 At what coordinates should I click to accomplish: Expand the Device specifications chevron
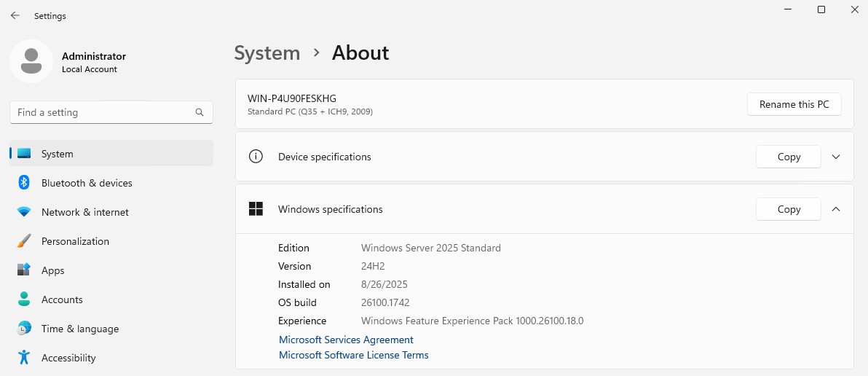[x=836, y=157]
